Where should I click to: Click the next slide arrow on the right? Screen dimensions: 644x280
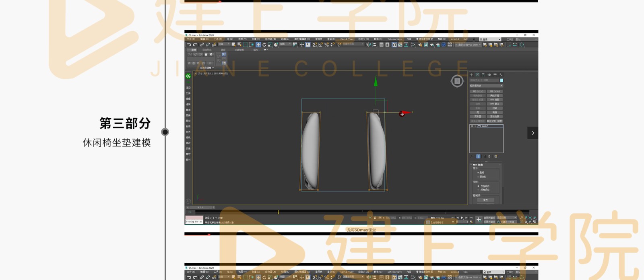(533, 133)
